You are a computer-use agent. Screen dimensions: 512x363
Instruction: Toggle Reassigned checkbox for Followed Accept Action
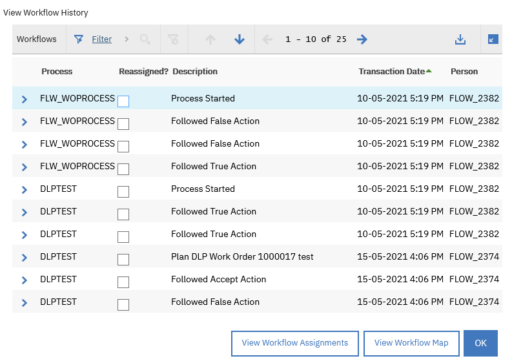point(123,282)
